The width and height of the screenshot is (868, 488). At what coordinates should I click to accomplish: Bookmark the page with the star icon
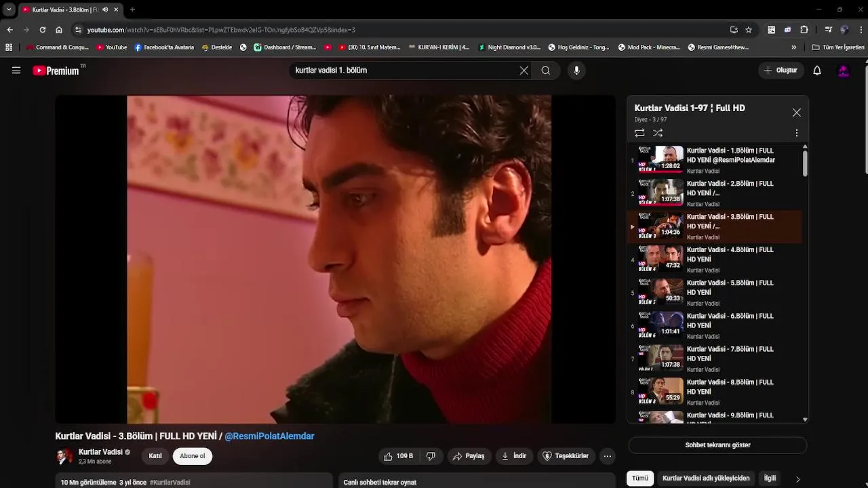pyautogui.click(x=749, y=30)
